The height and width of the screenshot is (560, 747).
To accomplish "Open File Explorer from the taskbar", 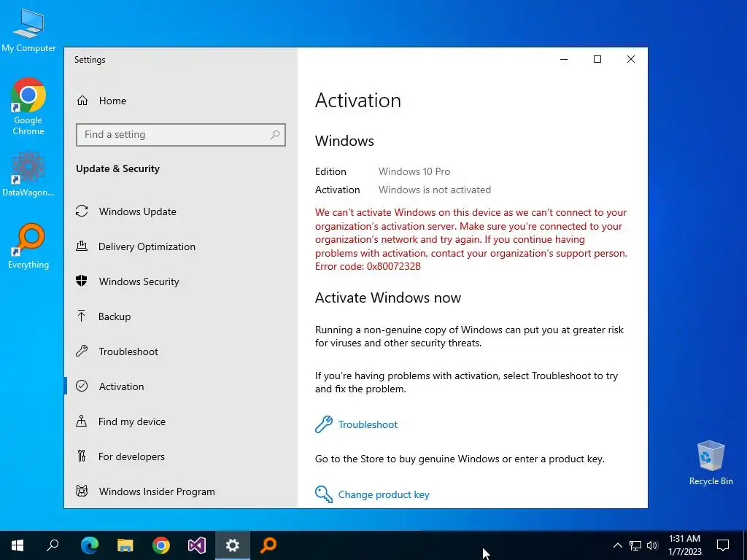I will click(125, 545).
